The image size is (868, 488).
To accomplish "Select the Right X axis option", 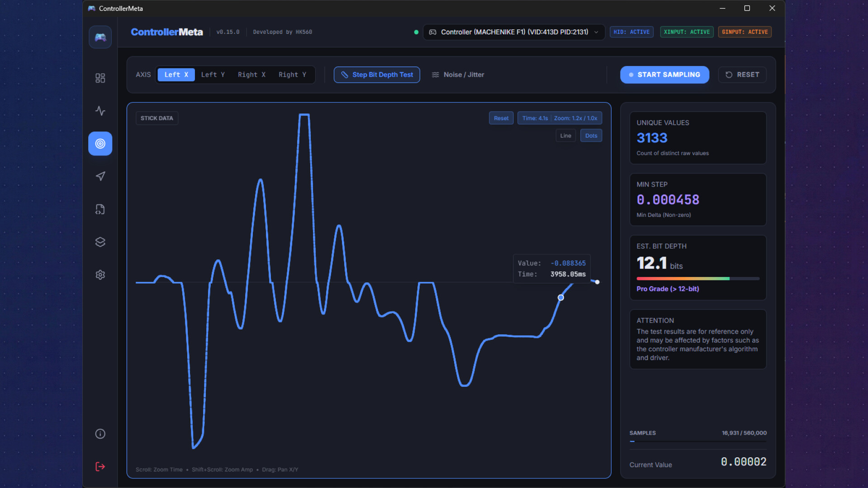I will point(251,75).
